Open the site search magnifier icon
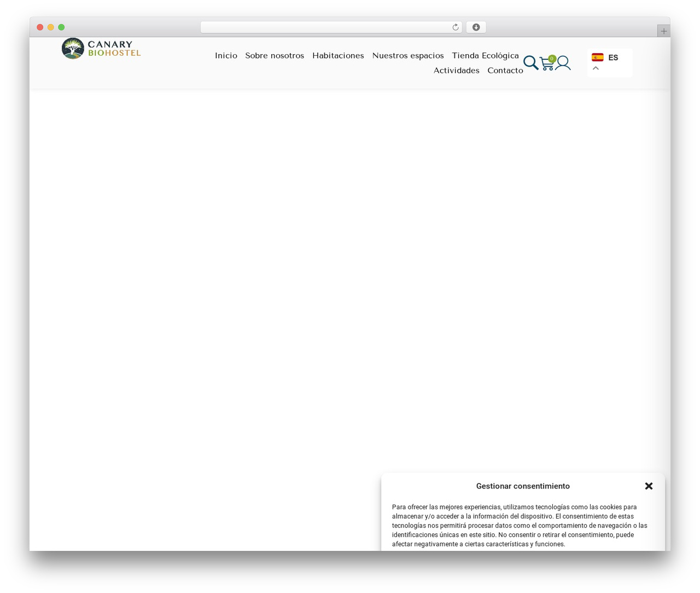 (530, 63)
